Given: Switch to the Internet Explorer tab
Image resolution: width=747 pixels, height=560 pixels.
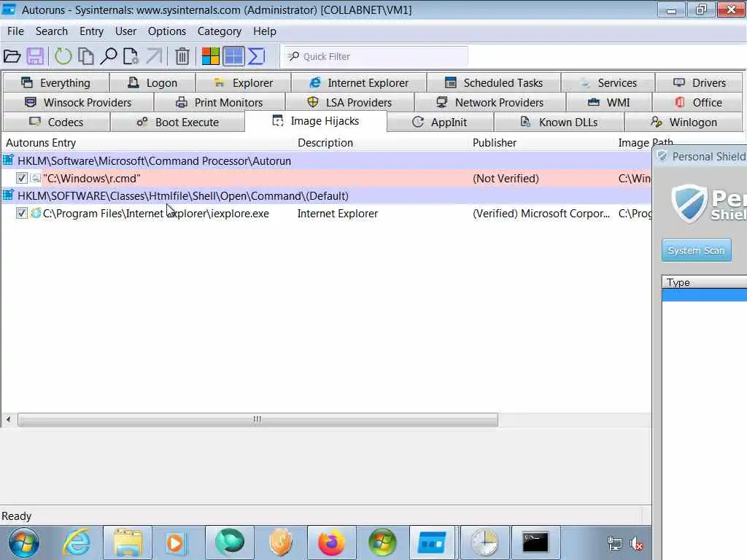Looking at the screenshot, I should click(359, 83).
